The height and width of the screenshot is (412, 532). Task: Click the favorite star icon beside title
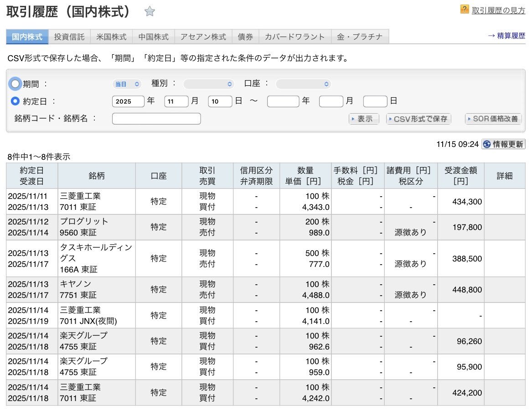[x=150, y=12]
